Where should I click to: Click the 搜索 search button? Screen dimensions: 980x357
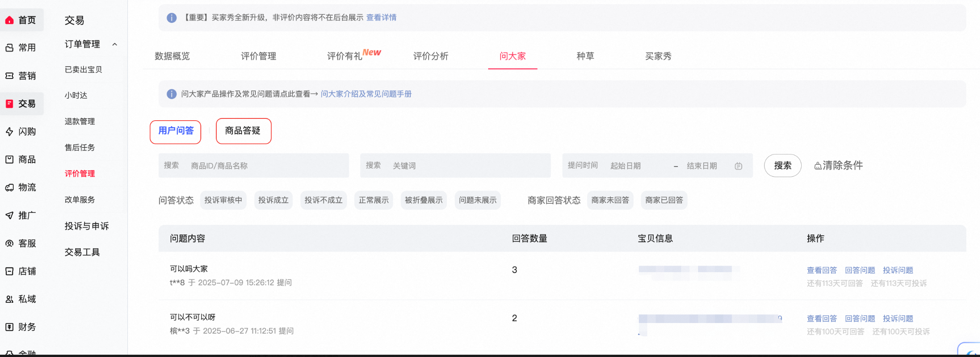click(x=783, y=166)
